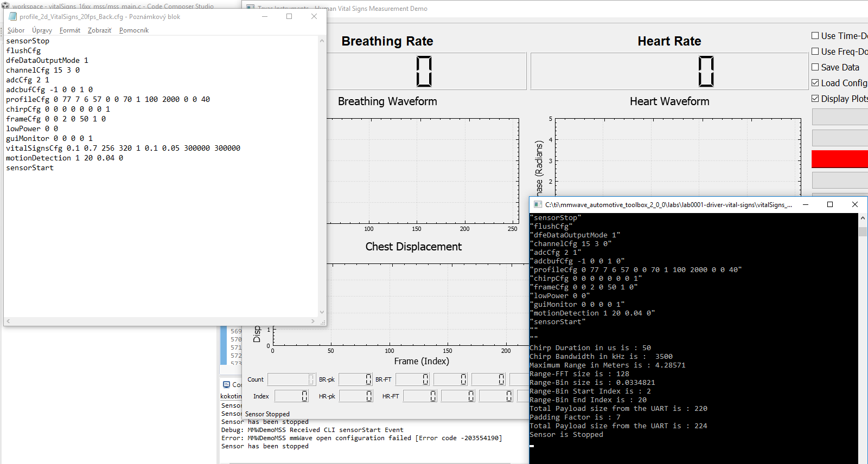
Task: Click the 'flushCfg' line in Notepad
Action: click(x=23, y=50)
